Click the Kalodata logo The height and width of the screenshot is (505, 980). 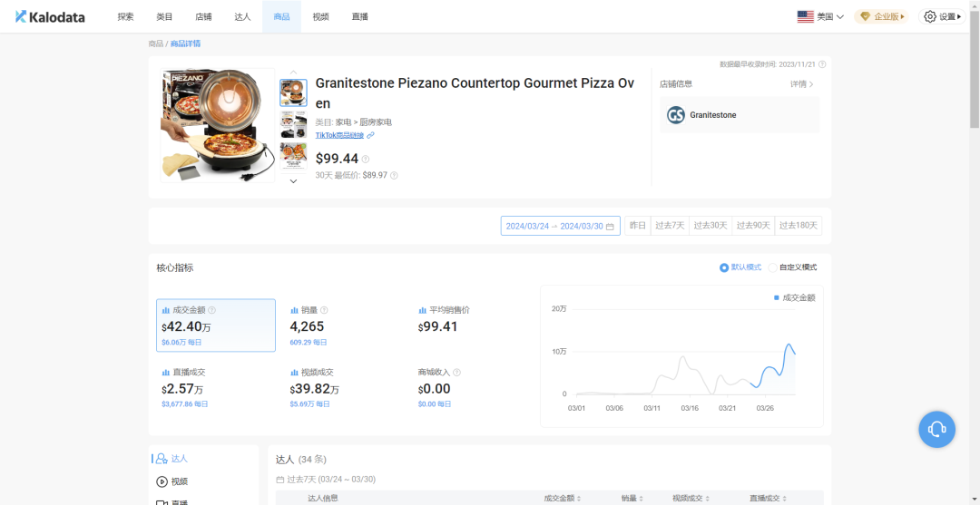[x=50, y=17]
